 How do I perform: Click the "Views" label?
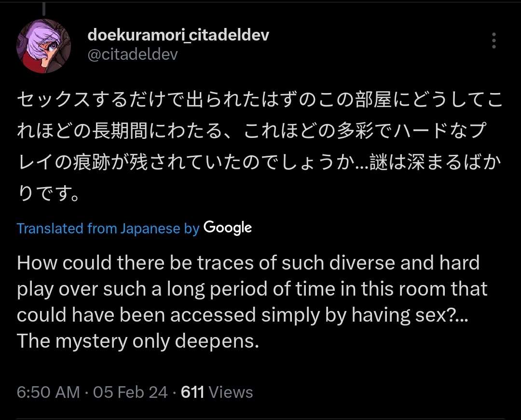click(231, 392)
